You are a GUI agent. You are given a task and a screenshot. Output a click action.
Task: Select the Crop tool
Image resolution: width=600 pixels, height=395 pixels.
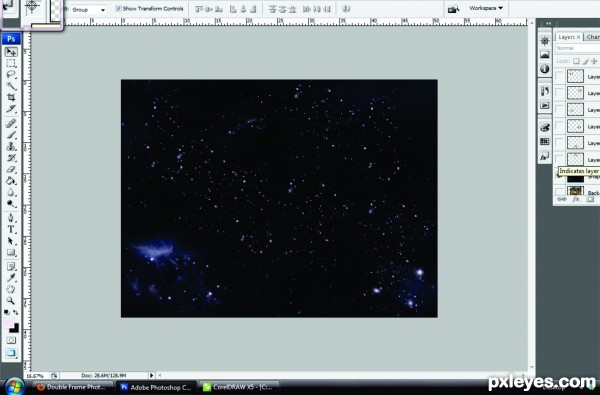[x=11, y=97]
